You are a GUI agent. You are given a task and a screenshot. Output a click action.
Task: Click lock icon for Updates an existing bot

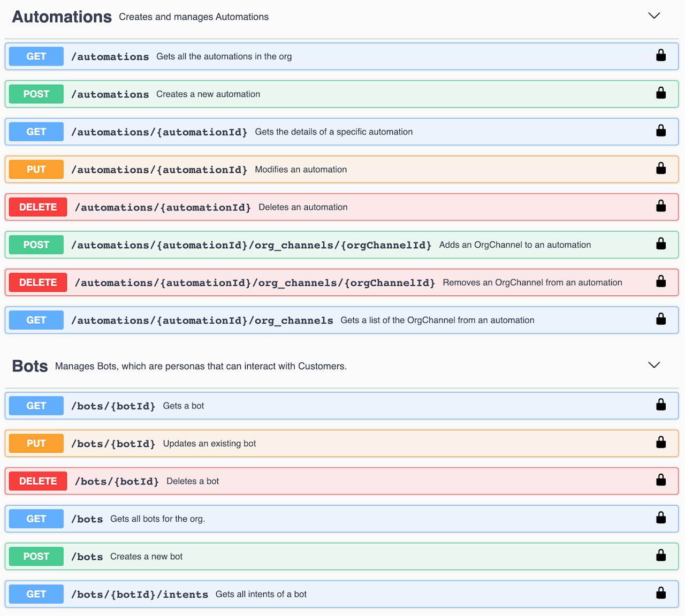[661, 443]
